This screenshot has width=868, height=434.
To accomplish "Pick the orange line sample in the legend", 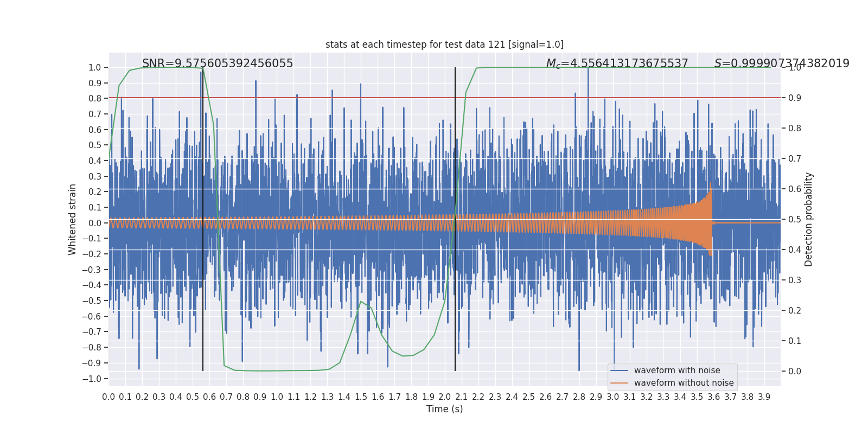I will [619, 383].
